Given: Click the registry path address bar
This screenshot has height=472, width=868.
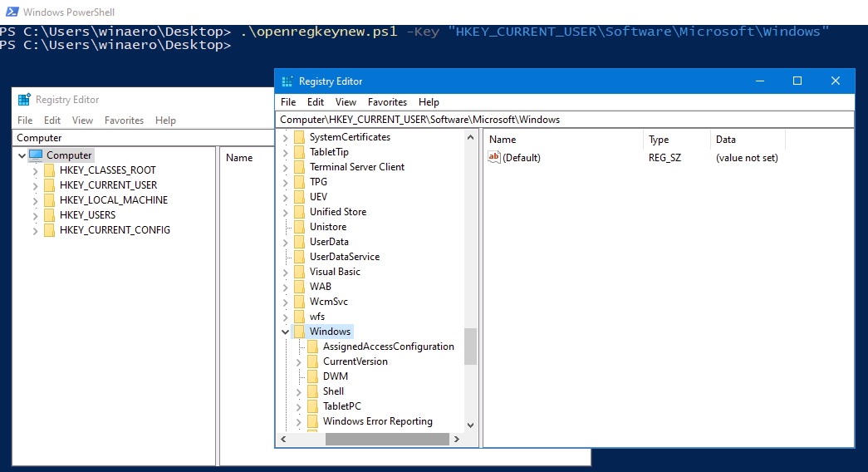Looking at the screenshot, I should coord(565,120).
